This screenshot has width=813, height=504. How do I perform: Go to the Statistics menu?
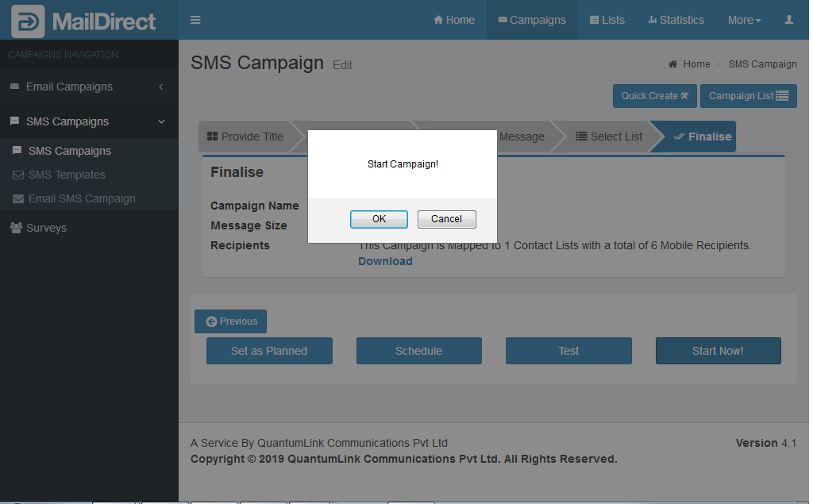click(676, 20)
